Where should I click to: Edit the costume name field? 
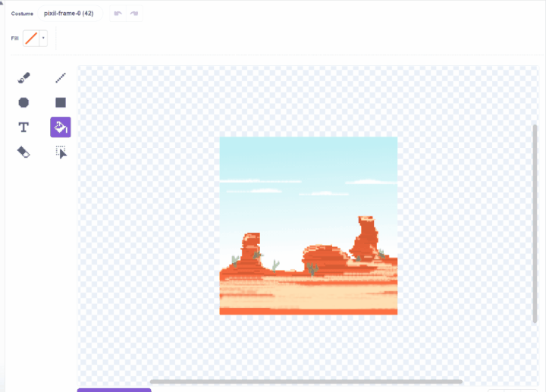[x=70, y=14]
